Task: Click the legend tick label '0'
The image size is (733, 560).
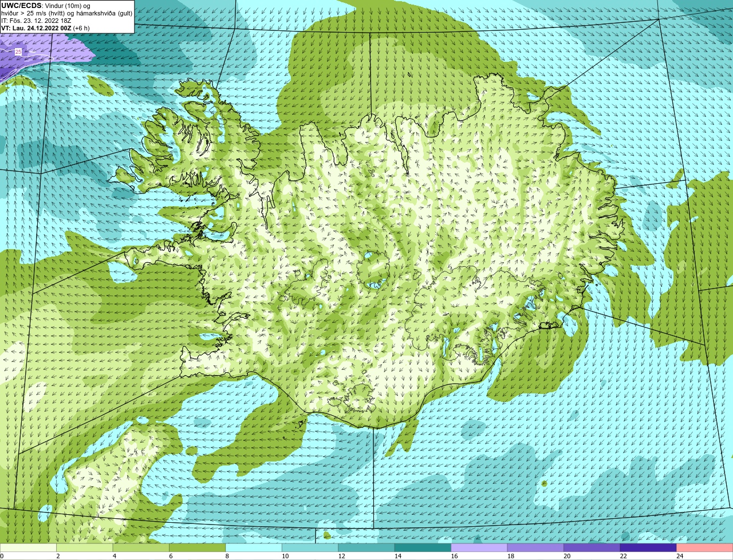Action: pyautogui.click(x=2, y=556)
